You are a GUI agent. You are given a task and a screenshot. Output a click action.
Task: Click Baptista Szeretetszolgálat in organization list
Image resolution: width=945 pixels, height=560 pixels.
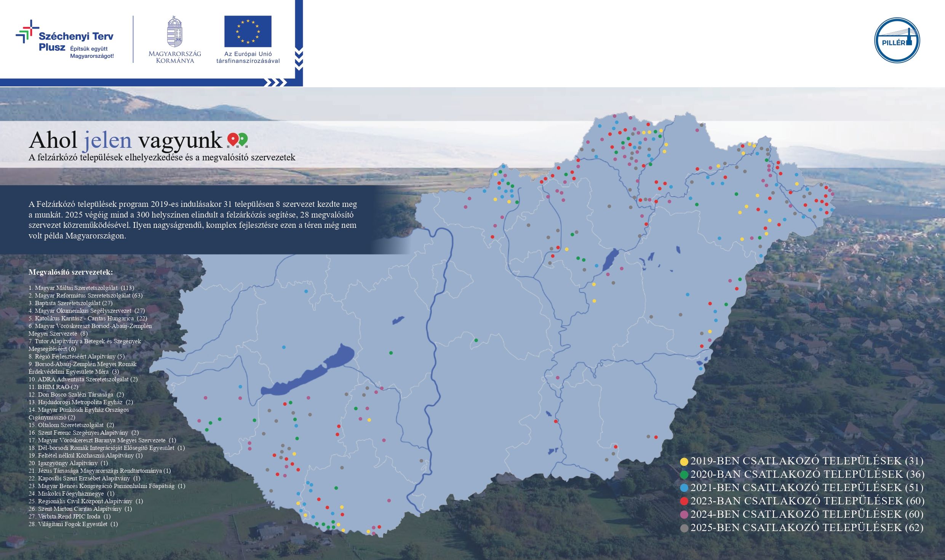click(70, 303)
